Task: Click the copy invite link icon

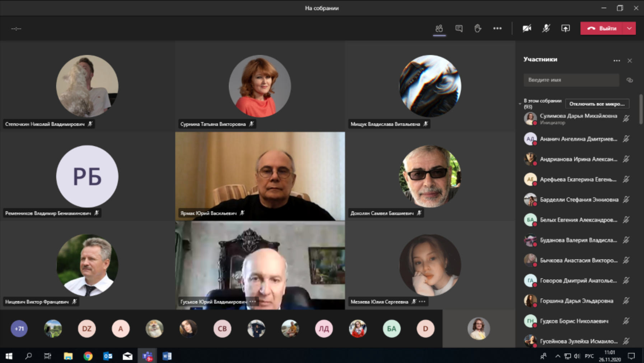Action: click(630, 80)
